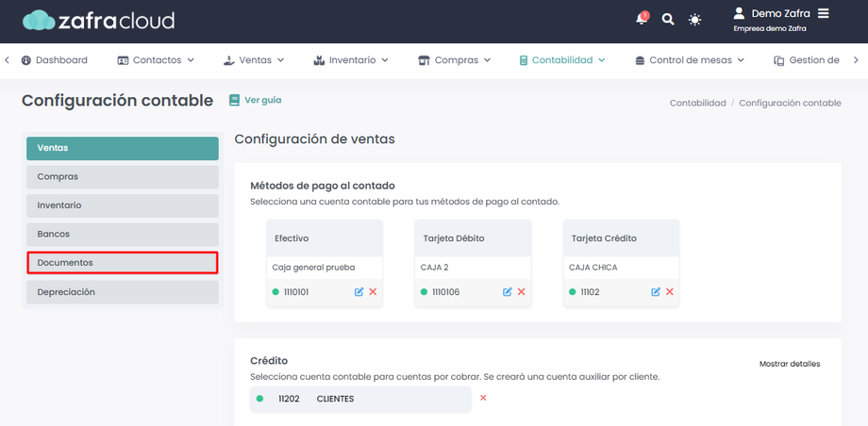Click the Contabilidad breadcrumb link
868x426 pixels.
pos(697,103)
